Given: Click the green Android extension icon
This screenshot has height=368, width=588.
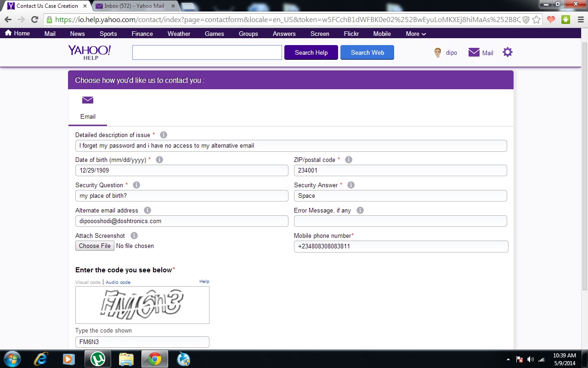Looking at the screenshot, I should click(565, 20).
